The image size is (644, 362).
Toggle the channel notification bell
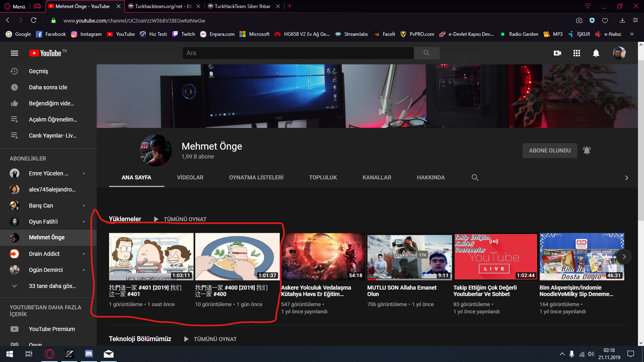[x=587, y=150]
